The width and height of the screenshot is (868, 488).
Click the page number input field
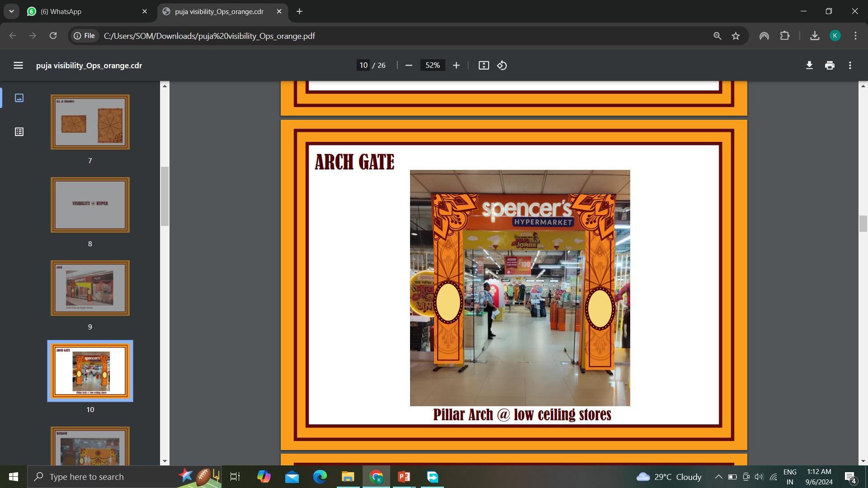(363, 66)
